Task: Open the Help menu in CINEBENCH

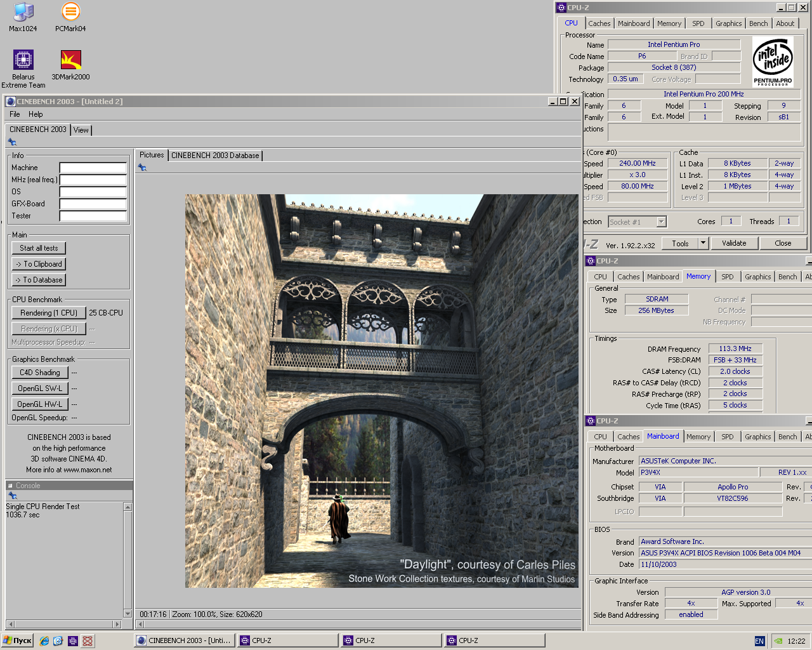Action: tap(36, 114)
